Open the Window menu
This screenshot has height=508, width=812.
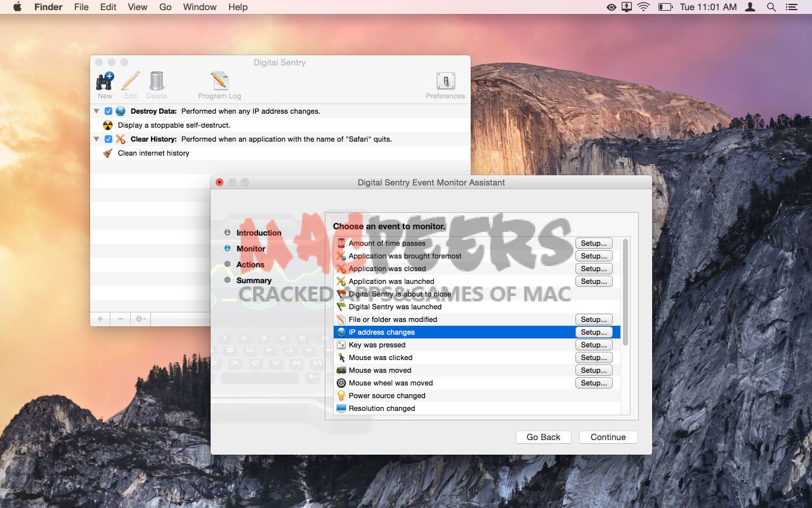(x=200, y=7)
